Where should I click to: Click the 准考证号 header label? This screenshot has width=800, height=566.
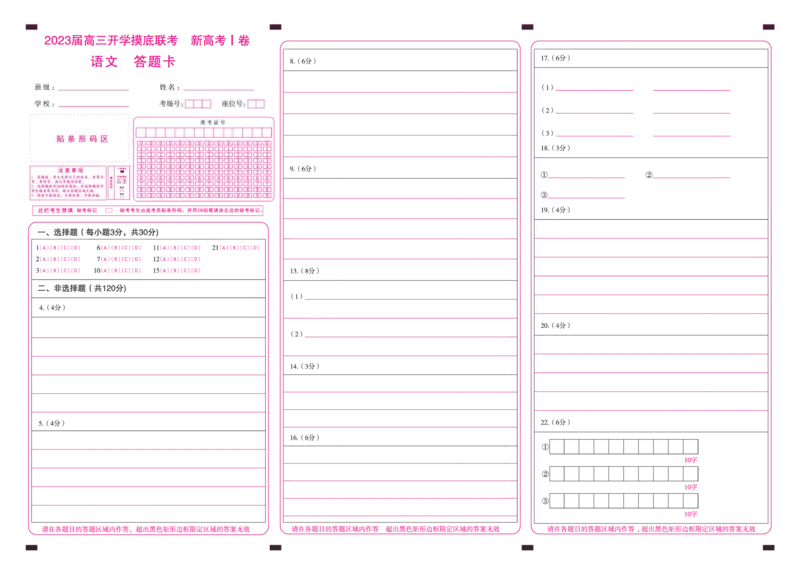[212, 122]
